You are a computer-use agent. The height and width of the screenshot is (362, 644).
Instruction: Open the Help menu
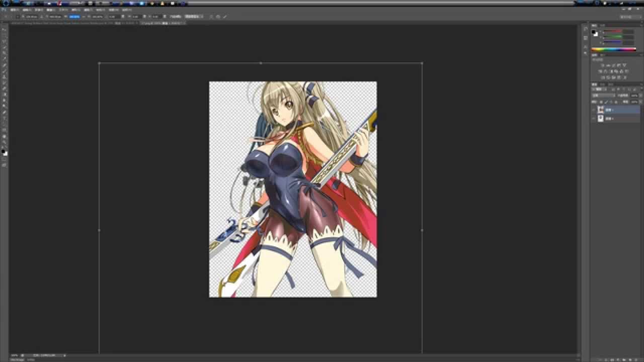(x=127, y=10)
